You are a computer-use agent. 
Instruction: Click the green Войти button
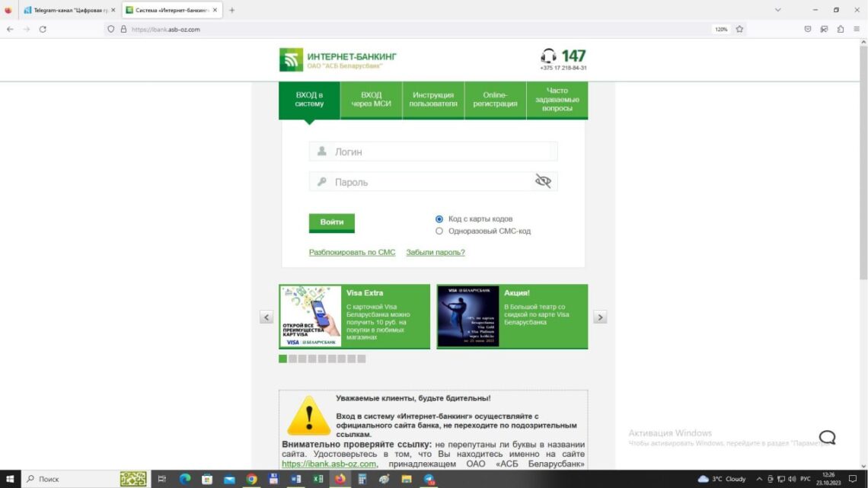point(331,222)
